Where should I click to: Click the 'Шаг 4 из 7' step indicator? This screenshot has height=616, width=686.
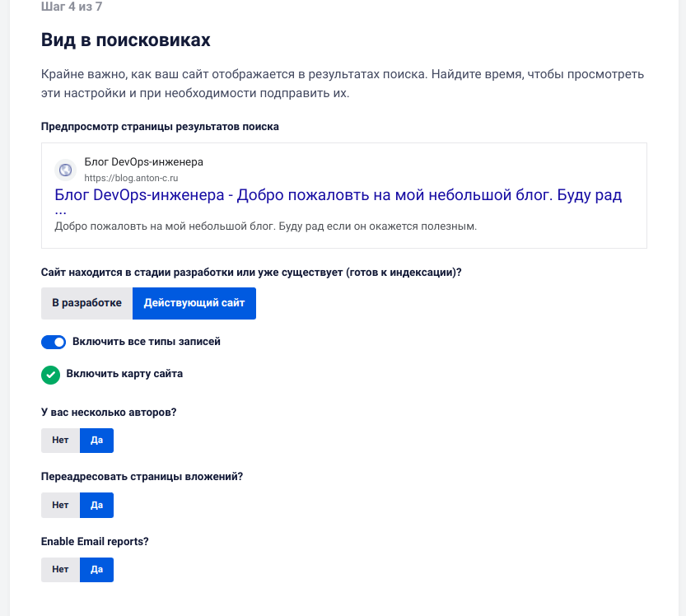[71, 7]
